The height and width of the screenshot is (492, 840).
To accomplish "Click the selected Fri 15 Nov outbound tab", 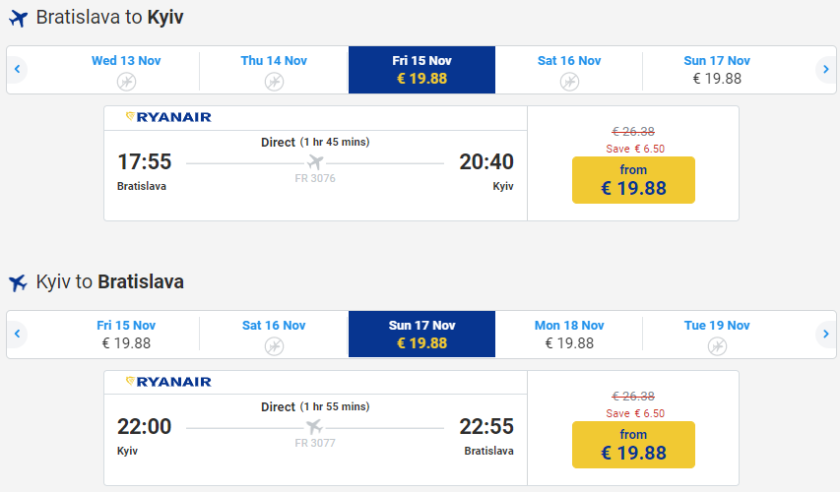I will 422,70.
